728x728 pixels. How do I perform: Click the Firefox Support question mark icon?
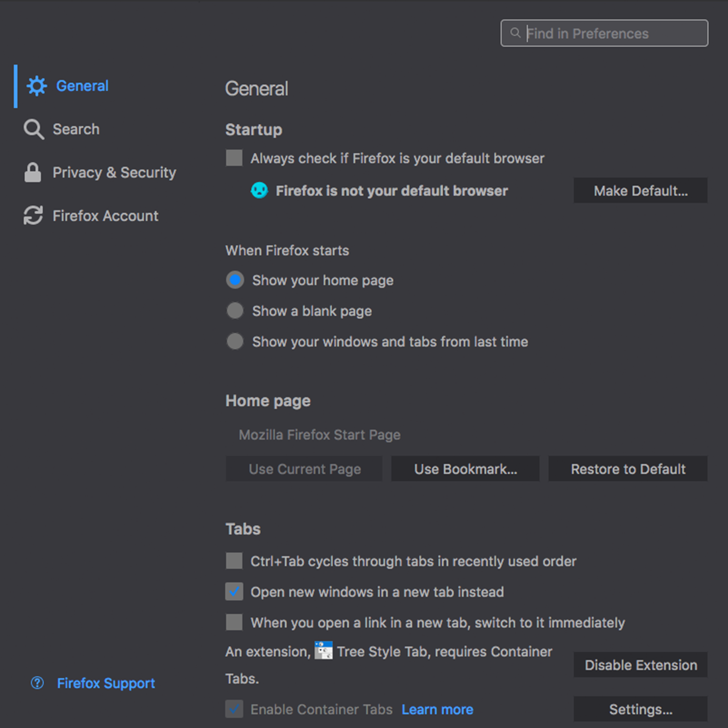(37, 683)
